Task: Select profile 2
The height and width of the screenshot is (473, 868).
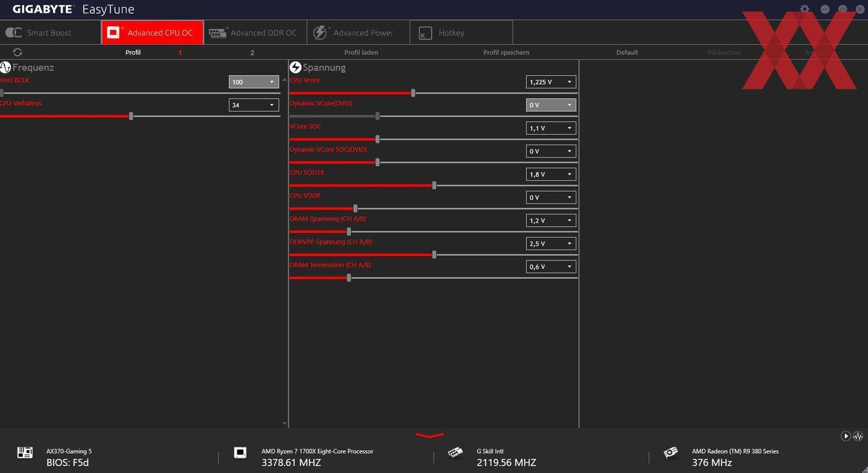Action: point(252,52)
